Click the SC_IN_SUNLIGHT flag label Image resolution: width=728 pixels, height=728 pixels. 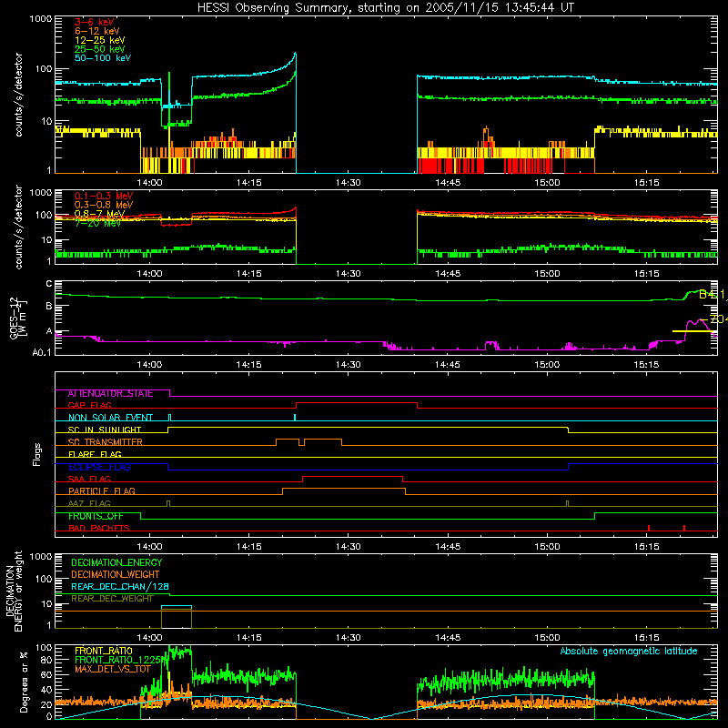pyautogui.click(x=105, y=430)
